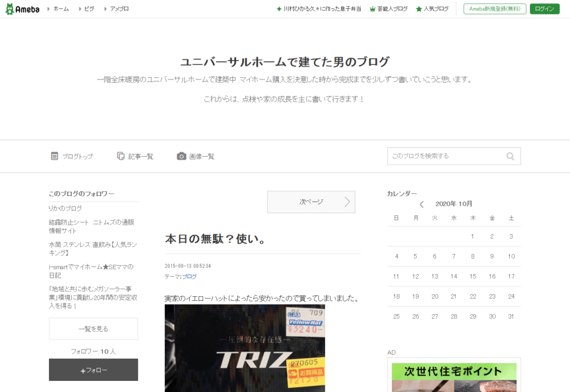Open follower りかのブログ
570x392 pixels.
click(66, 209)
